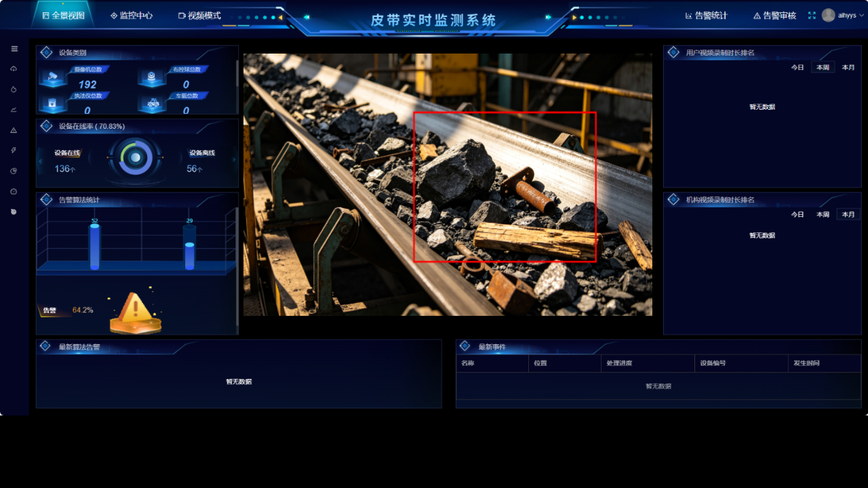Image resolution: width=868 pixels, height=488 pixels.
Task: Click the bar labeled 52 in 告警算法统计
Action: tap(95, 247)
